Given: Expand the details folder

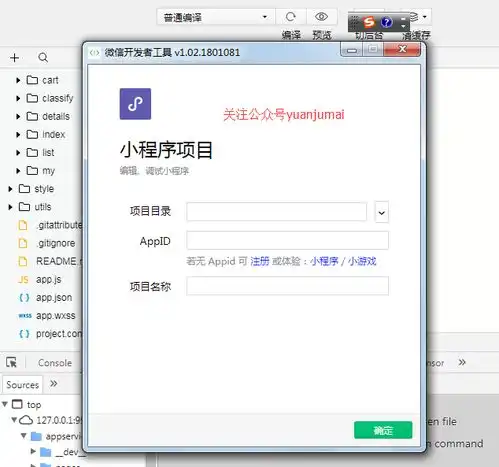Looking at the screenshot, I should click(x=18, y=116).
